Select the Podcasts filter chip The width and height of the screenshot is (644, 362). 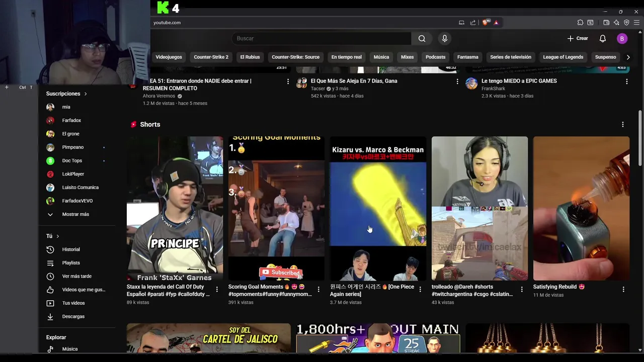435,57
